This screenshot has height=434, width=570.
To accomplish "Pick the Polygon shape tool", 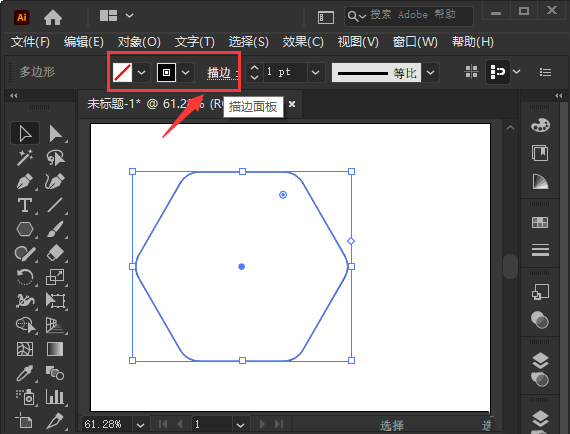I will 25,229.
